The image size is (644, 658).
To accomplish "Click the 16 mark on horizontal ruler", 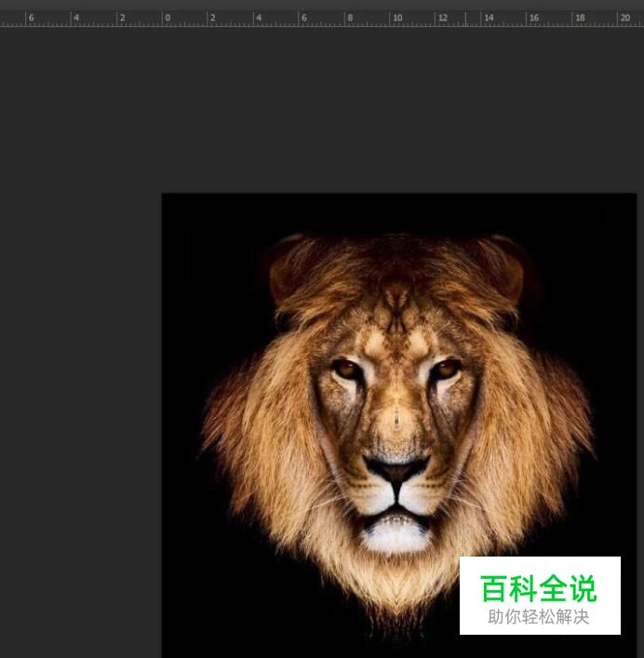I will [533, 18].
